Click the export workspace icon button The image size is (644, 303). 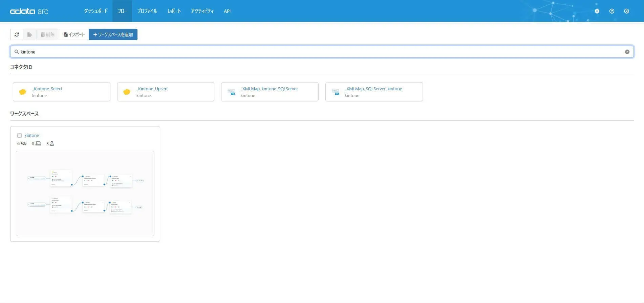(x=30, y=34)
